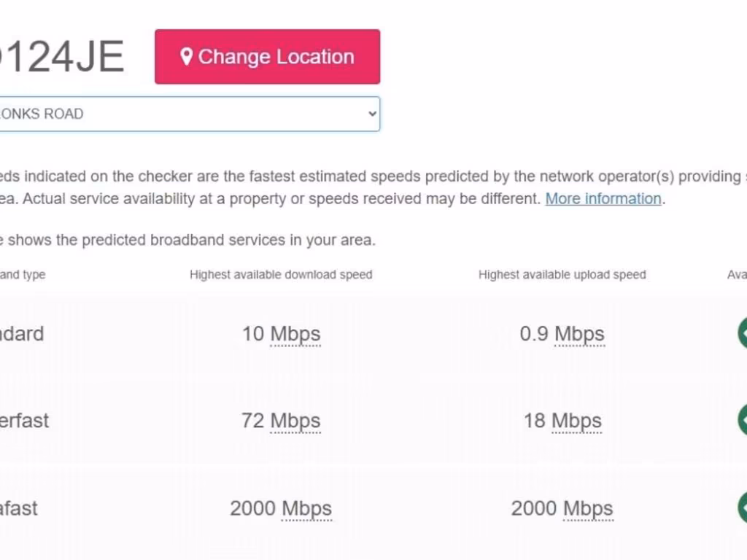The image size is (747, 560).
Task: Click the map pin icon on Change Location
Action: pos(187,57)
